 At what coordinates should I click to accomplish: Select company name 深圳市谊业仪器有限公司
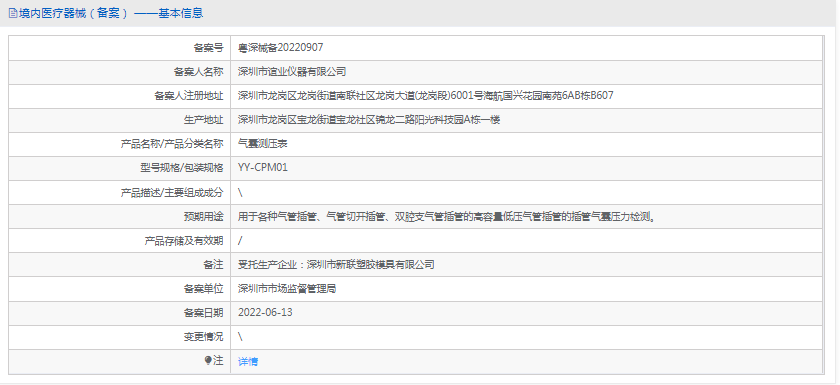click(x=292, y=72)
